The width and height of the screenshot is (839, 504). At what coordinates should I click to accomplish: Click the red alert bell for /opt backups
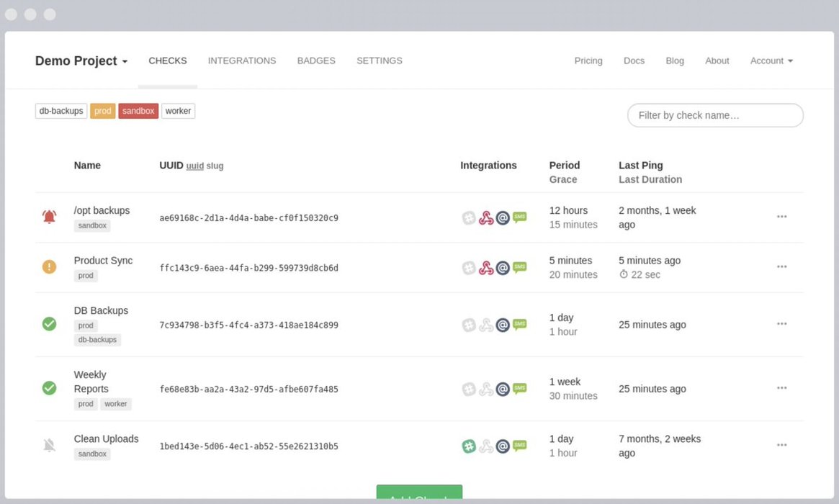(49, 217)
